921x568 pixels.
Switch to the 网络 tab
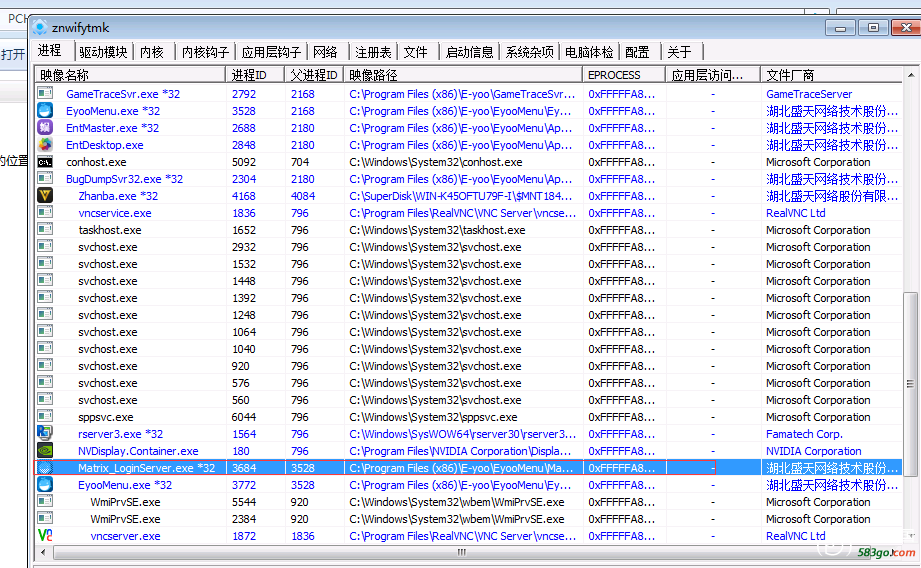pyautogui.click(x=325, y=52)
